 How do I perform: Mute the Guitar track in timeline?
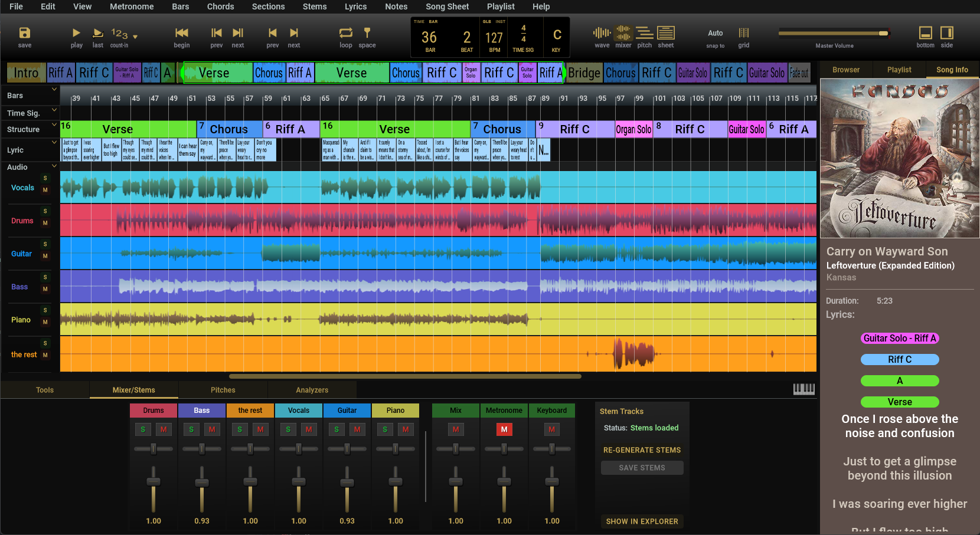click(45, 256)
